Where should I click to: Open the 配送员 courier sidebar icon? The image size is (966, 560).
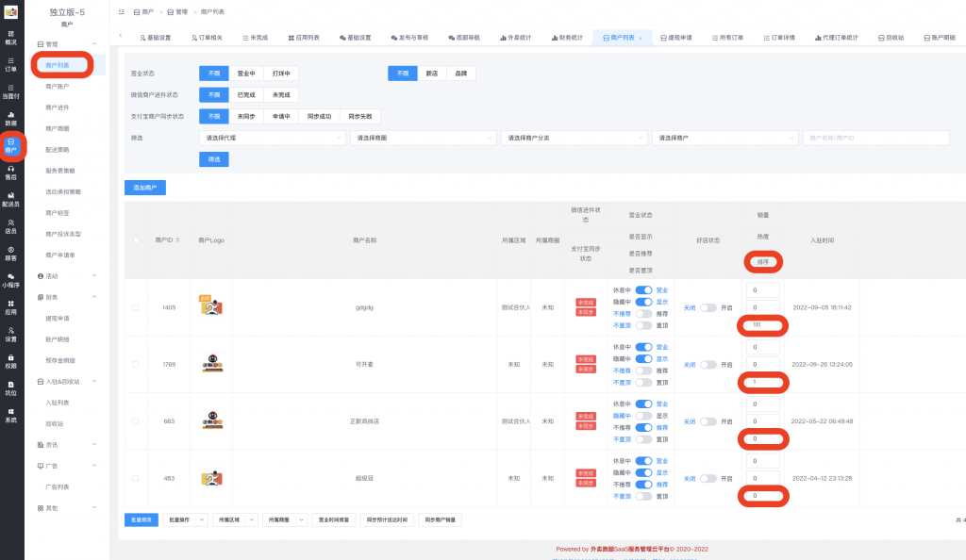pos(10,199)
